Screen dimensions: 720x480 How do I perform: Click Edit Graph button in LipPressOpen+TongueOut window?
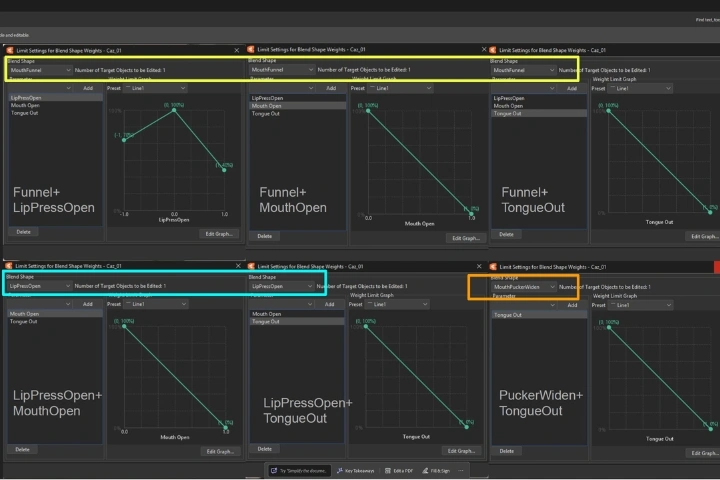tap(461, 451)
